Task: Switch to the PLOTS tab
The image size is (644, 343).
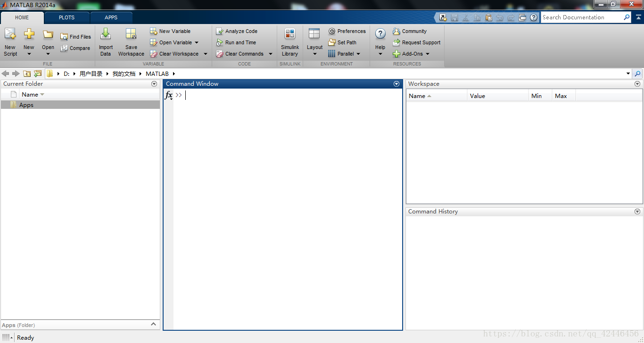Action: click(x=66, y=17)
